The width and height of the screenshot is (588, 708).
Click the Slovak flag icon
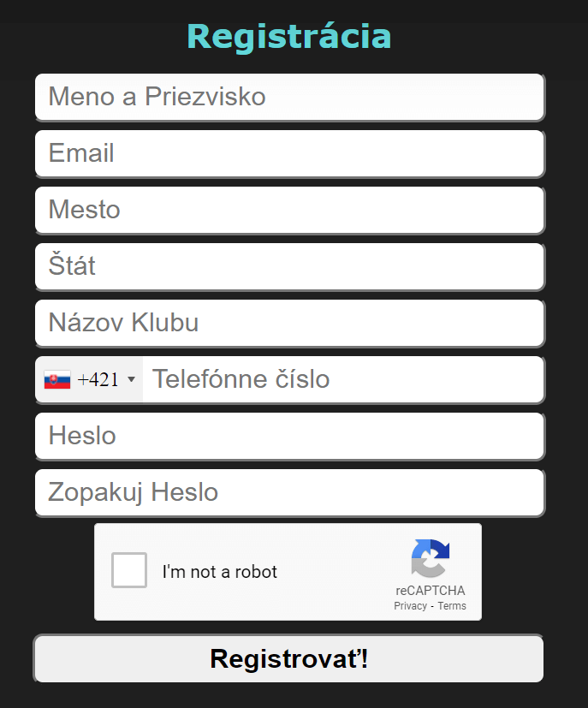coord(57,380)
